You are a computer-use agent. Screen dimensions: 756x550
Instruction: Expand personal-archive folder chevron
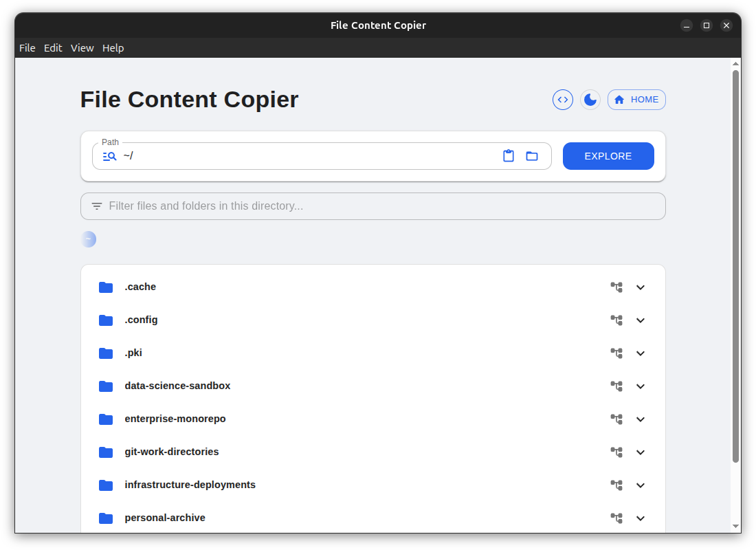[641, 518]
